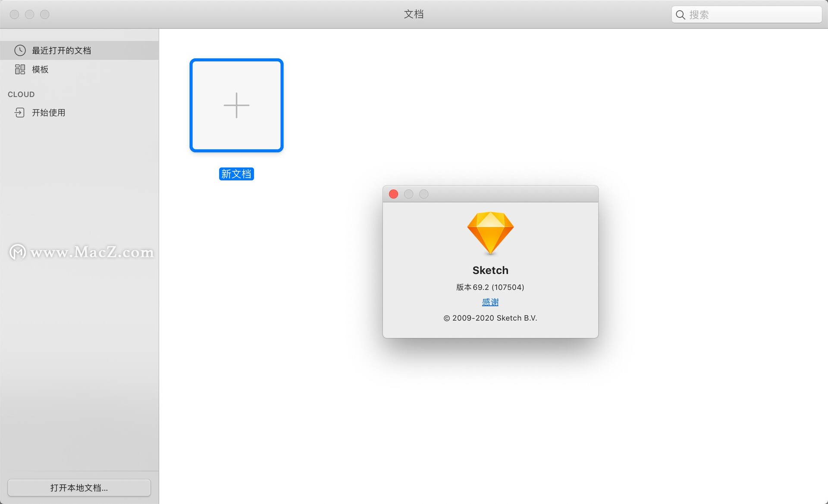Image resolution: width=828 pixels, height=504 pixels.
Task: Close the Sketch About window with the red button
Action: point(393,194)
